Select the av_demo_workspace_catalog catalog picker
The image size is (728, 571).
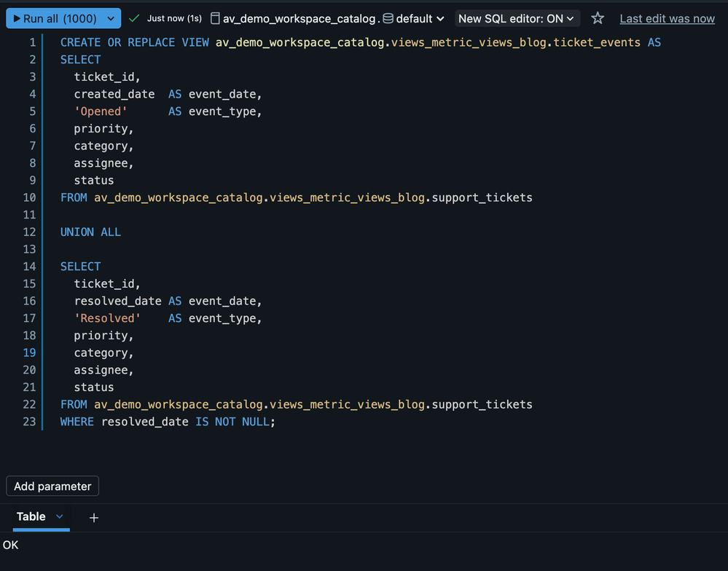[x=299, y=18]
